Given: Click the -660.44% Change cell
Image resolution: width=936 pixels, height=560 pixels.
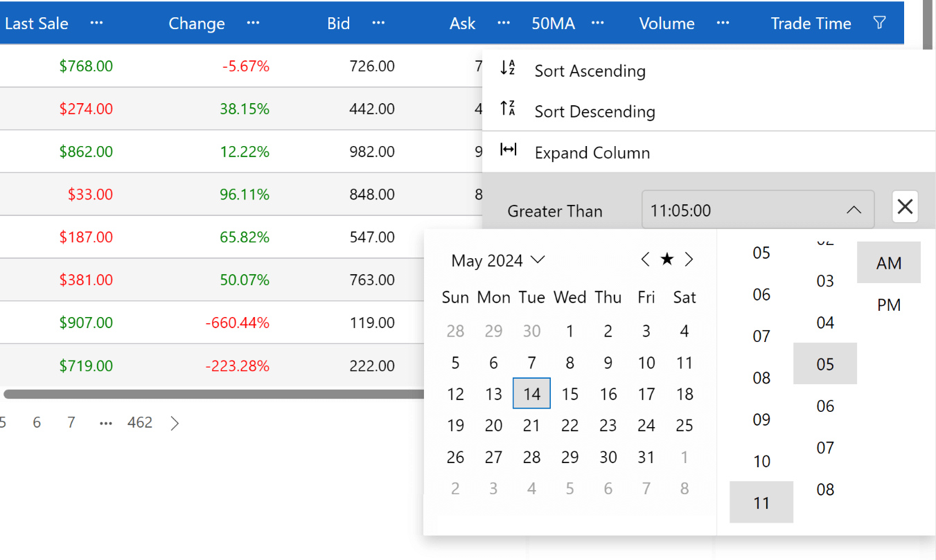Looking at the screenshot, I should (237, 323).
